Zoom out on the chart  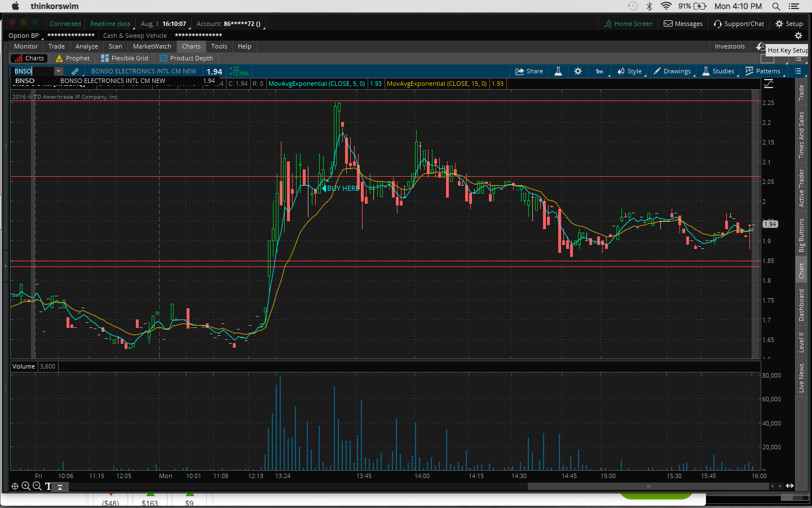37,486
